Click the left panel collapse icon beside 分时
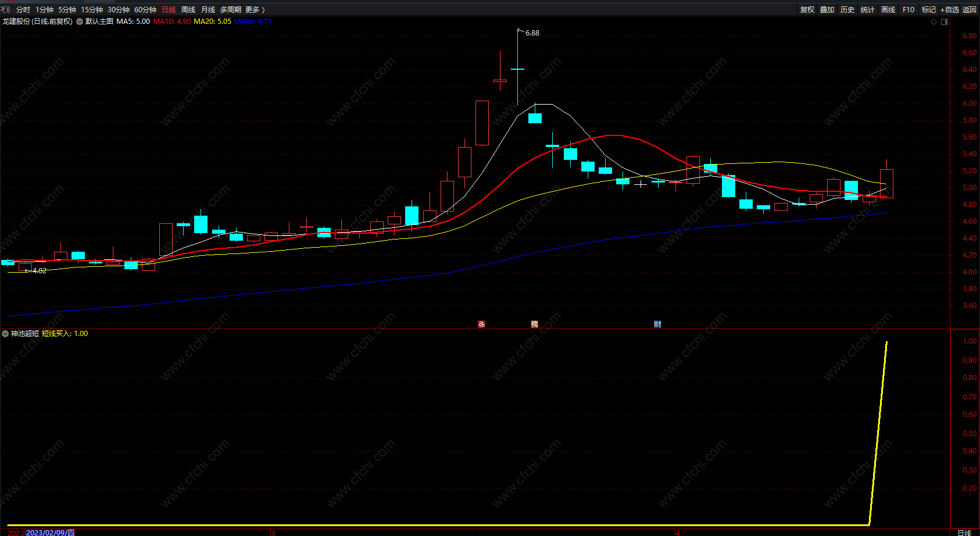The height and width of the screenshot is (536, 980). coord(6,9)
